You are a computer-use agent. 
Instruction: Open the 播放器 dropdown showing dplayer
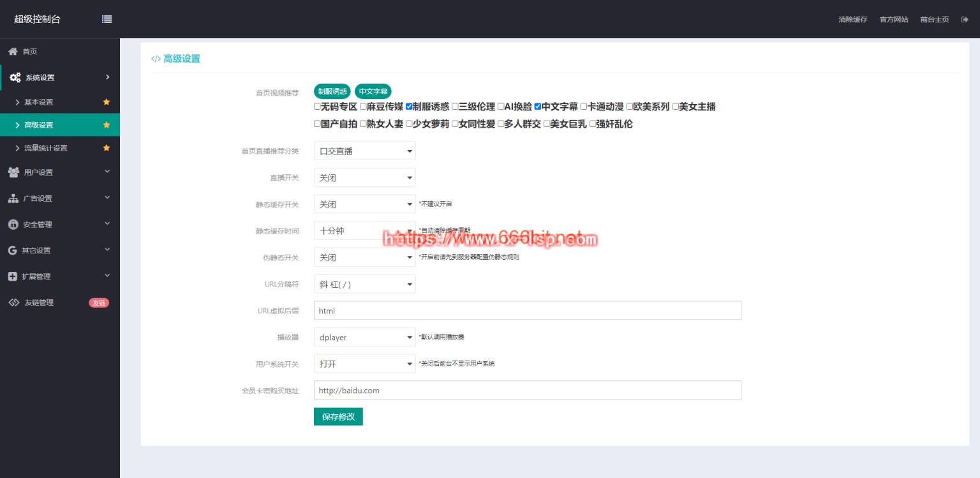pyautogui.click(x=364, y=337)
